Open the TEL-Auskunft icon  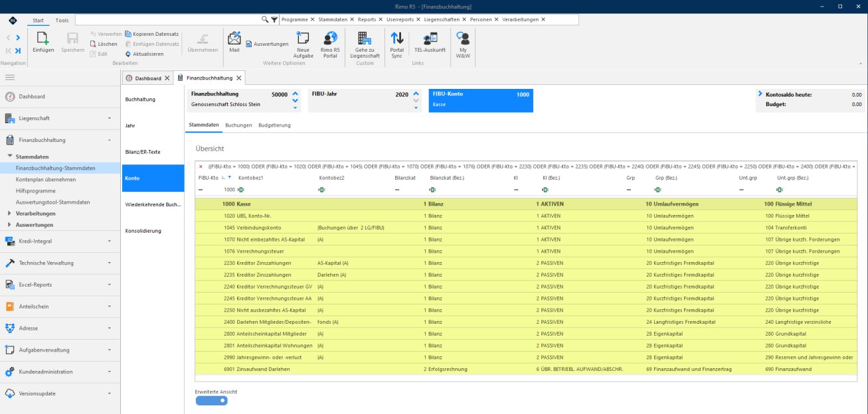point(430,38)
